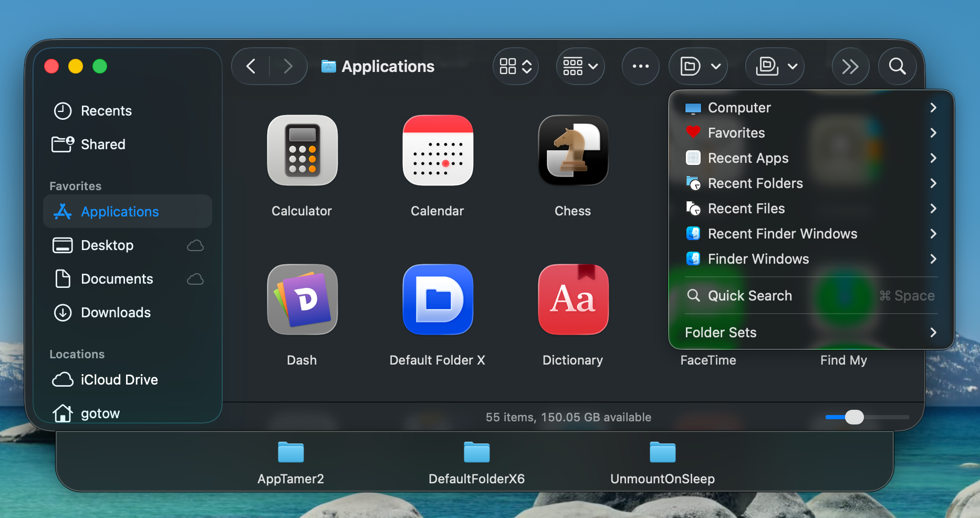980x518 pixels.
Task: Expand the Folder Sets submenu arrow
Action: (933, 333)
